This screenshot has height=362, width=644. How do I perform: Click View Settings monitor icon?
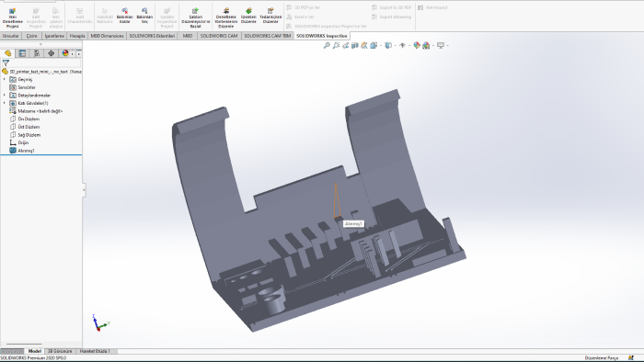[441, 46]
